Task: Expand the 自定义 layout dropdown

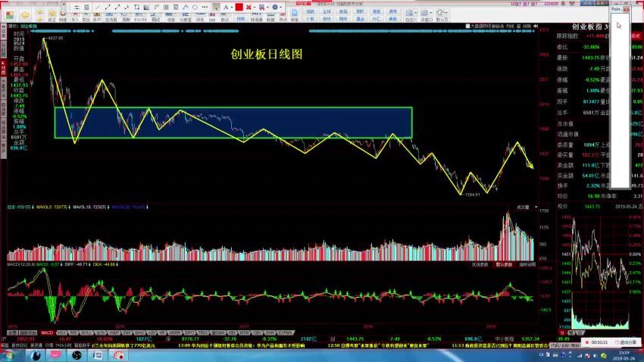Action: (416, 13)
